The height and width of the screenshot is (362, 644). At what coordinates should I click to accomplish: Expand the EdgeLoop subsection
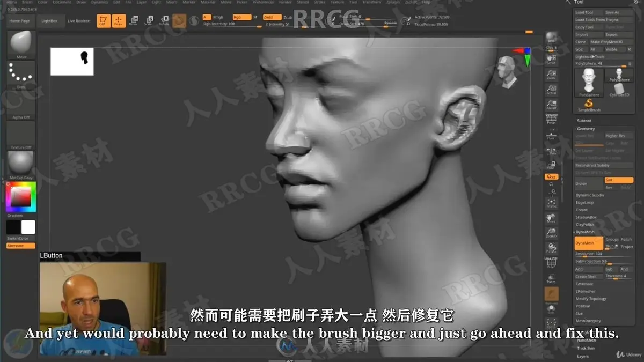(x=584, y=203)
